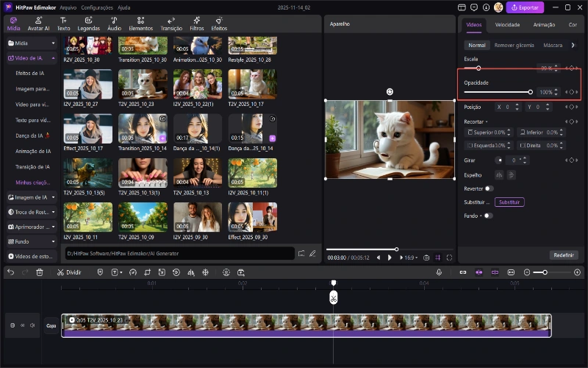Toggle the Fundo background switch
This screenshot has height=368, width=588.
point(488,216)
